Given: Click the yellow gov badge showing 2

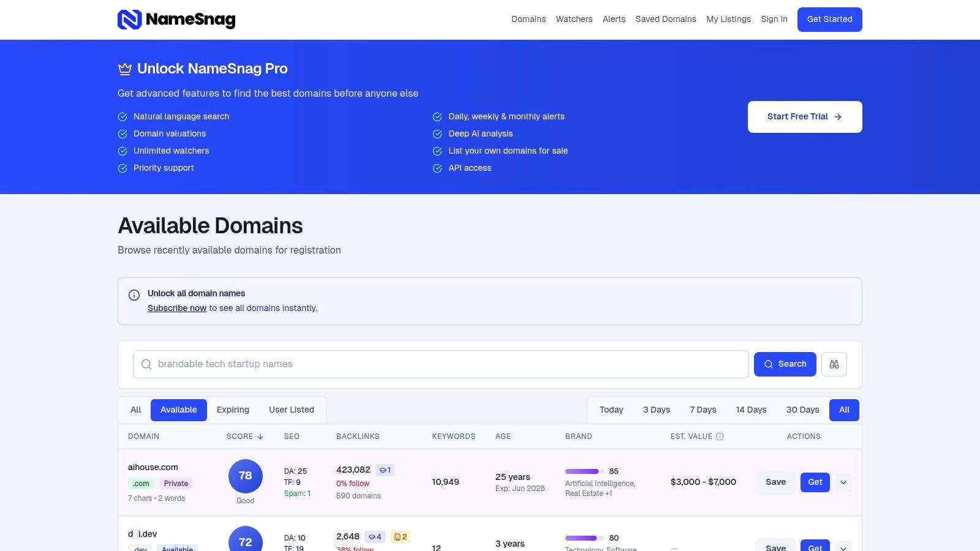Looking at the screenshot, I should pos(400,537).
